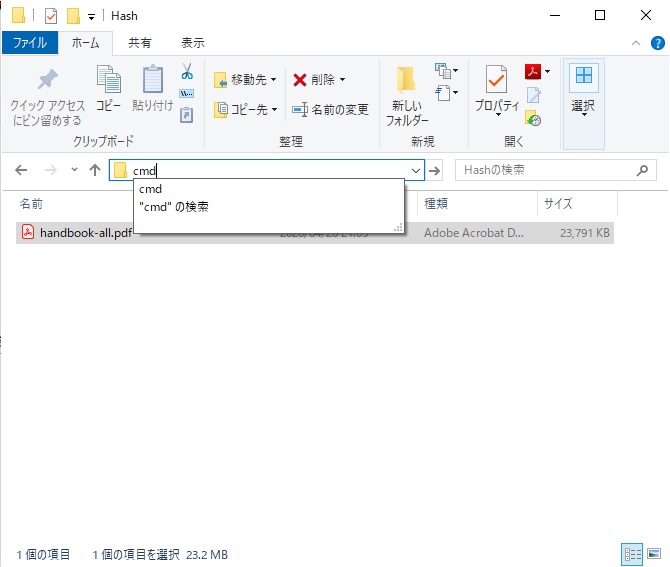Click the Copy ribbon icon
This screenshot has width=670, height=567.
[x=109, y=88]
